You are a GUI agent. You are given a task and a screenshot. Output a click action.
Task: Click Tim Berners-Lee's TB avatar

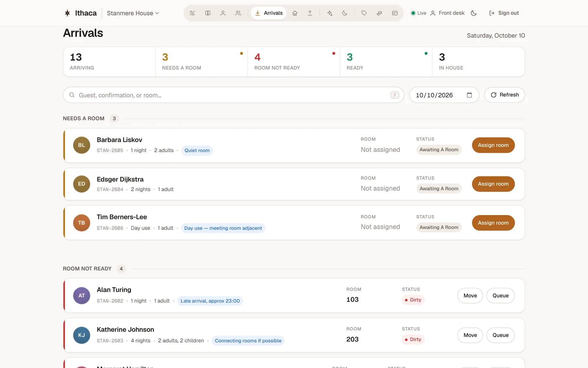(82, 223)
